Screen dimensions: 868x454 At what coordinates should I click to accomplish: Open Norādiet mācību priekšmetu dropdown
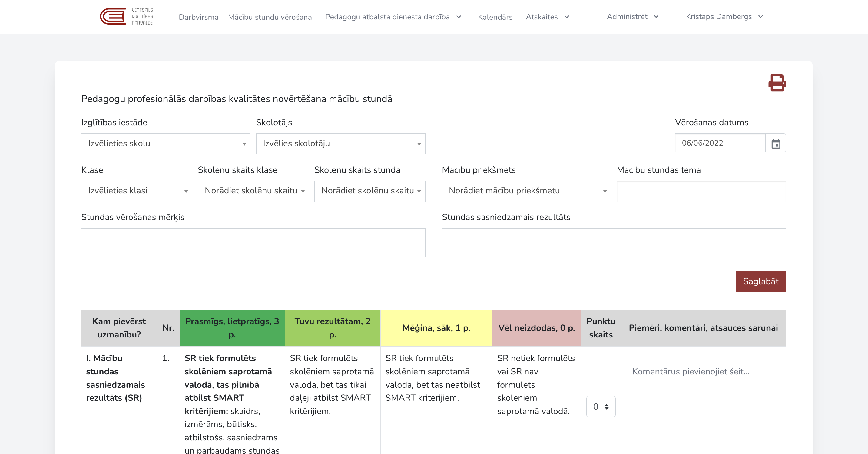pyautogui.click(x=526, y=191)
